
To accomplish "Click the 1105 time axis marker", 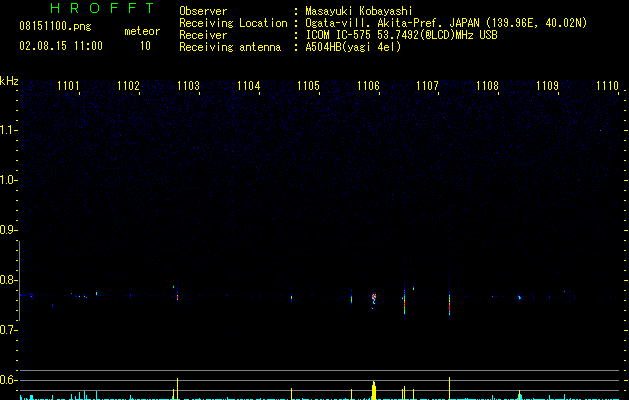I will 308,85.
